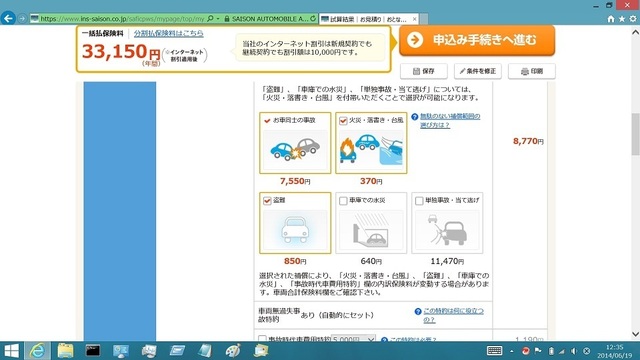Click the 印刷 print button
Screen dimensions: 640x360
tap(531, 71)
